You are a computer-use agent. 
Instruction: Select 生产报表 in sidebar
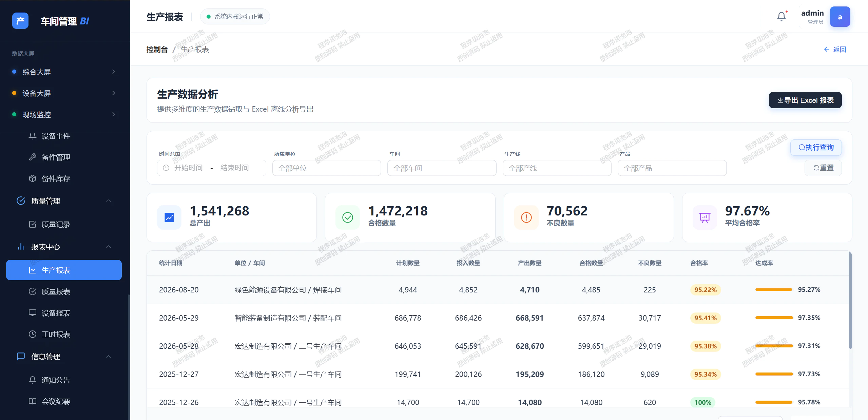(64, 270)
